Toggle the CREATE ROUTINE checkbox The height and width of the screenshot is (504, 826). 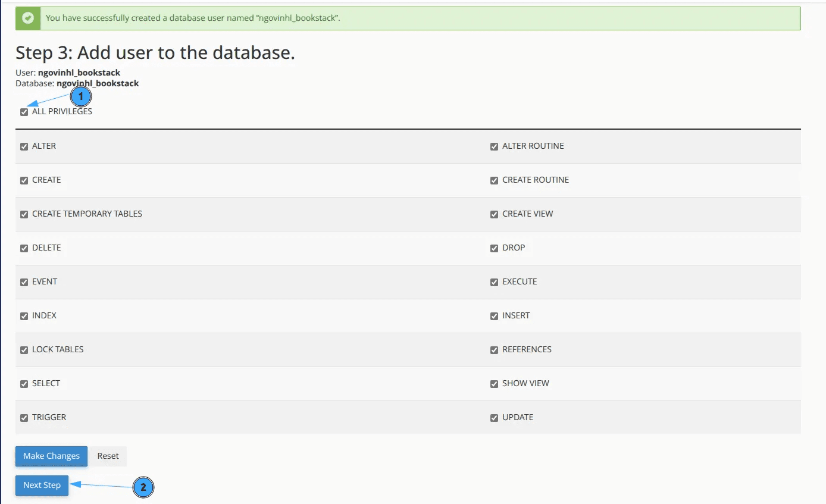coord(494,180)
